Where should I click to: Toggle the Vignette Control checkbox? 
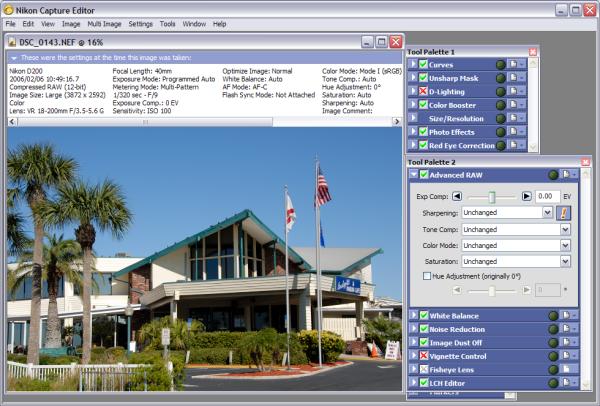point(424,356)
